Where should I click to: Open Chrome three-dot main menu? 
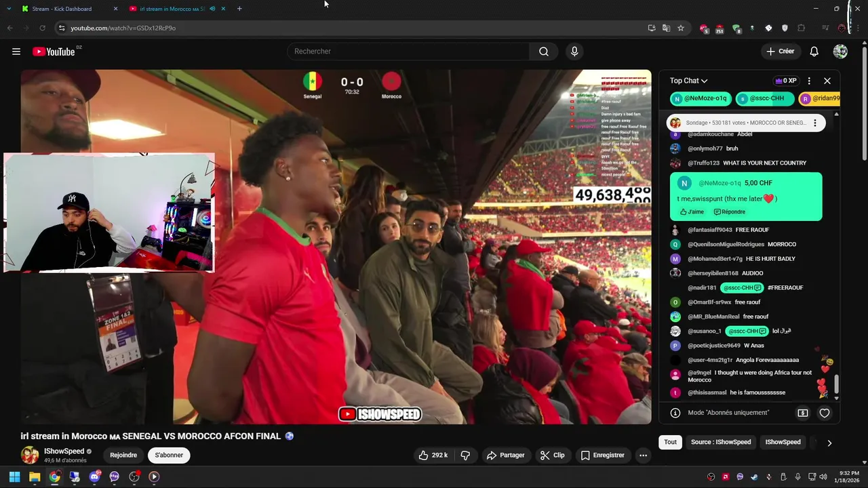pyautogui.click(x=858, y=28)
